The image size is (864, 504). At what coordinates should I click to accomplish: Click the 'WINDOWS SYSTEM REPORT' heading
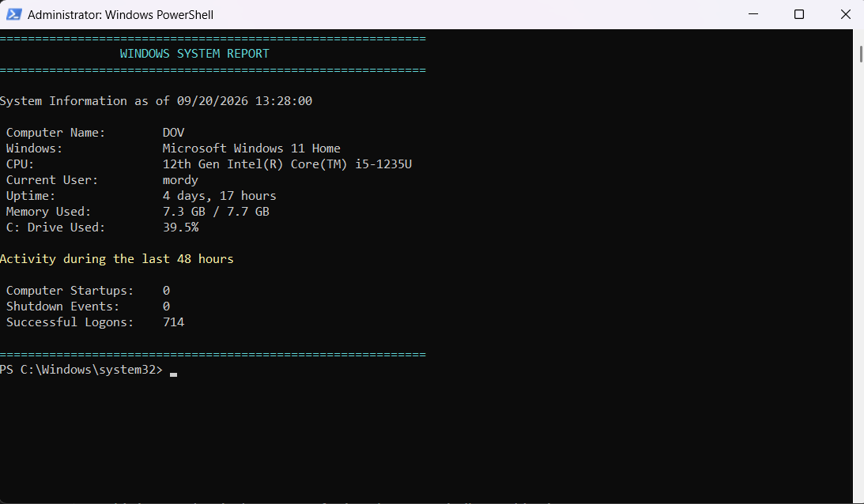(194, 54)
